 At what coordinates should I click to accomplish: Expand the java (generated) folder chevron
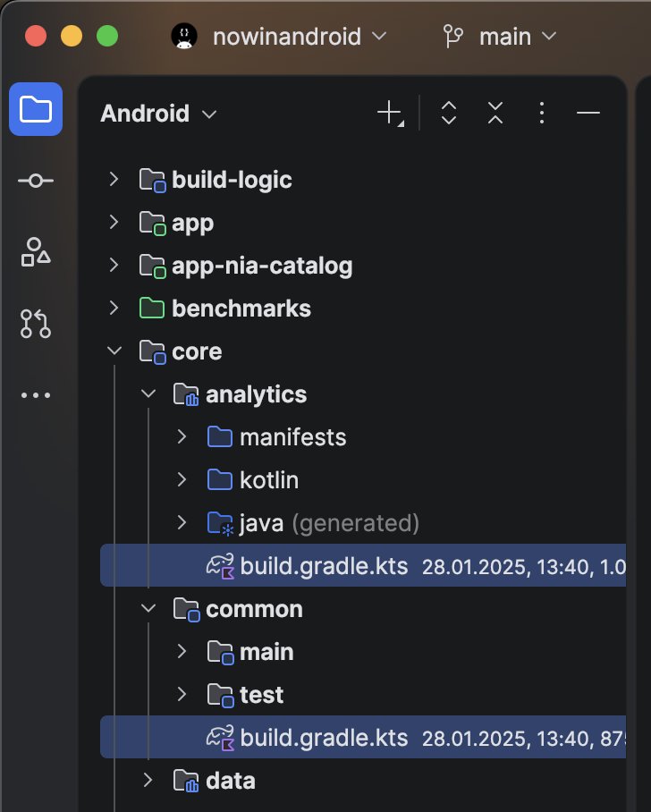pyautogui.click(x=182, y=522)
